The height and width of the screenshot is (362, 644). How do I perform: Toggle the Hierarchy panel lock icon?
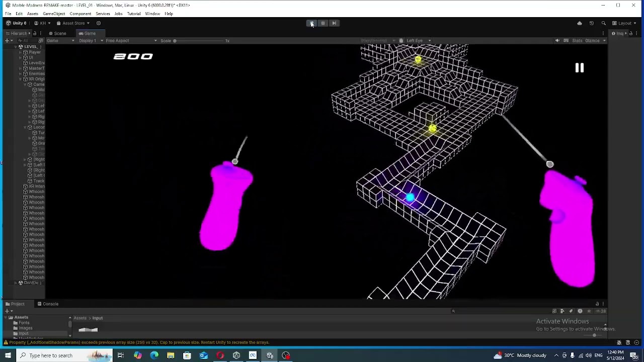(34, 33)
